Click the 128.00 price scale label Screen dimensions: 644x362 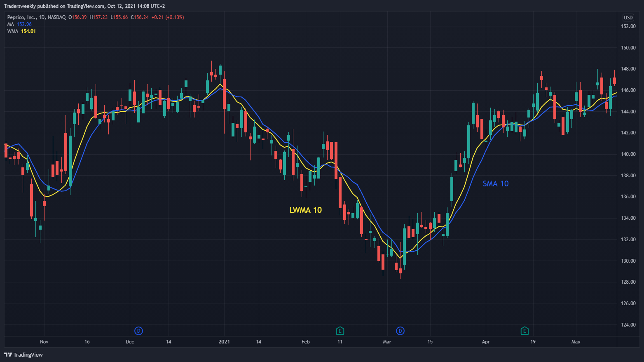pos(628,282)
